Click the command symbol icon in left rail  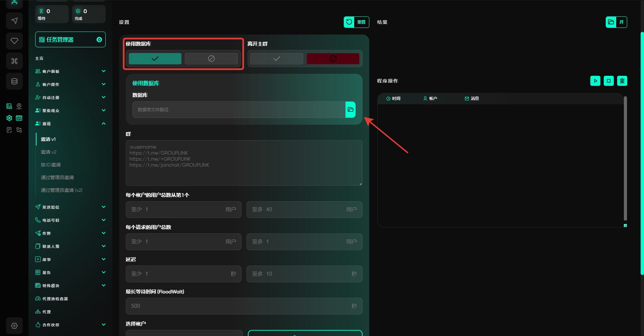14,61
